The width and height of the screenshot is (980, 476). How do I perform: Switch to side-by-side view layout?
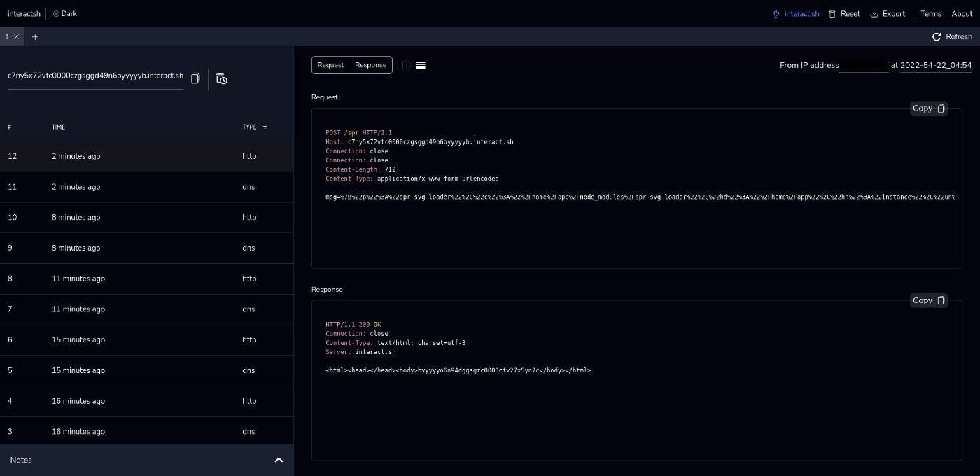point(407,65)
